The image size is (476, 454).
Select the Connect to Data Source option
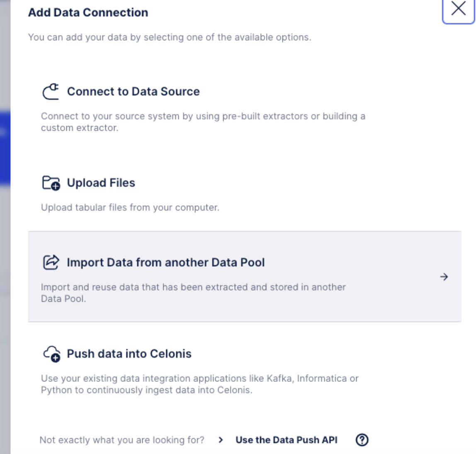(133, 92)
